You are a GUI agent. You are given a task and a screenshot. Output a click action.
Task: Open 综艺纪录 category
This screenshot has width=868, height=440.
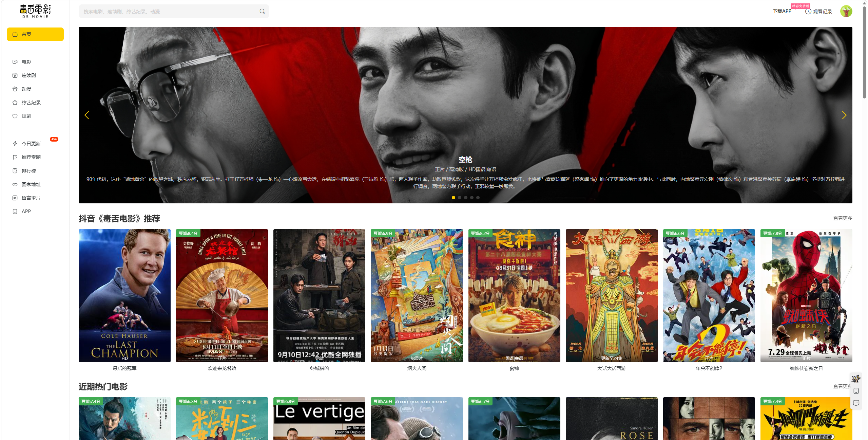[x=31, y=103]
